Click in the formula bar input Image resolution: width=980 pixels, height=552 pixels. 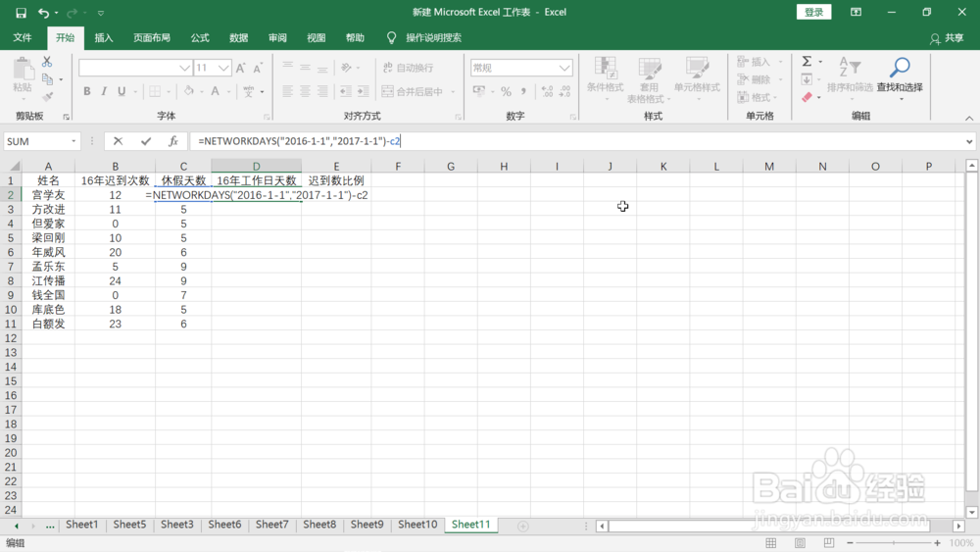pyautogui.click(x=575, y=141)
